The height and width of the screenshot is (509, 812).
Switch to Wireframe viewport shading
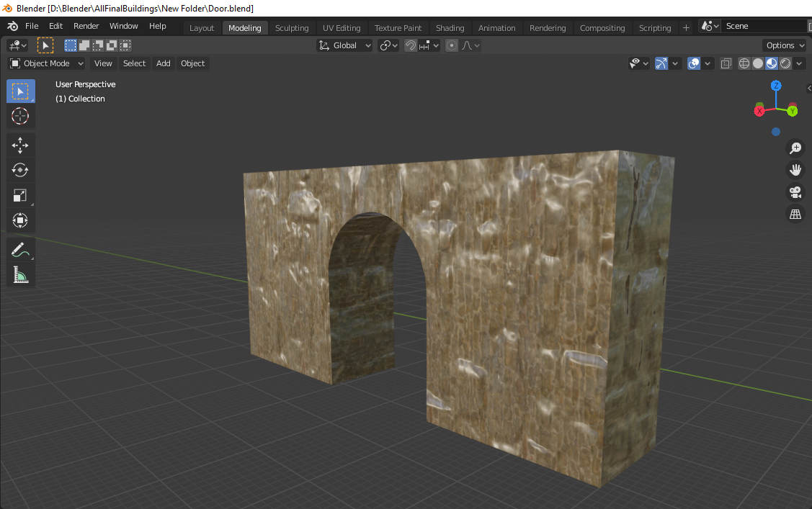click(744, 63)
